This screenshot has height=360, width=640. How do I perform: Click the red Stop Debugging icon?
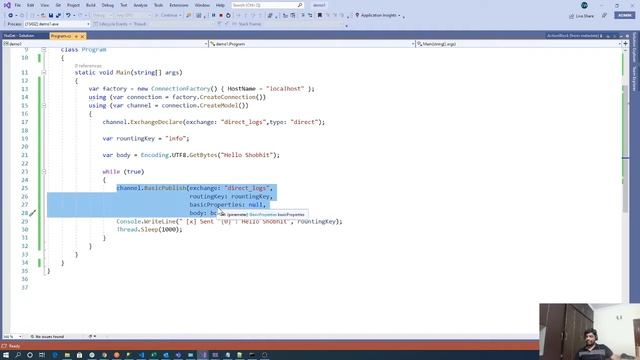[221, 16]
